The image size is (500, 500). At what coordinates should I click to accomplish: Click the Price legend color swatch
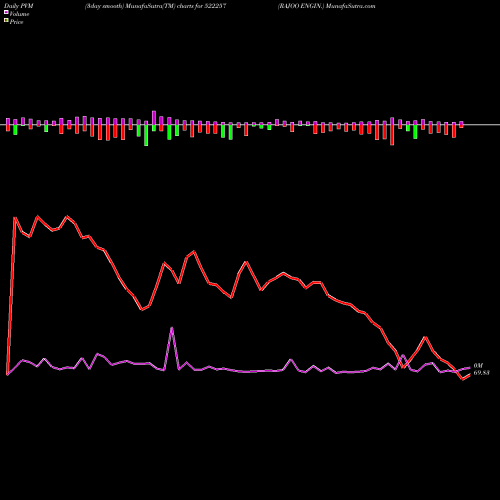(6, 21)
